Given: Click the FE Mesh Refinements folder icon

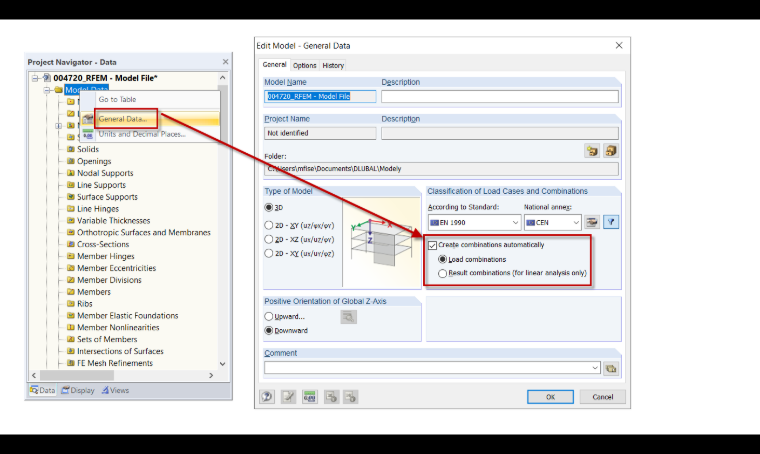Looking at the screenshot, I should click(x=71, y=363).
